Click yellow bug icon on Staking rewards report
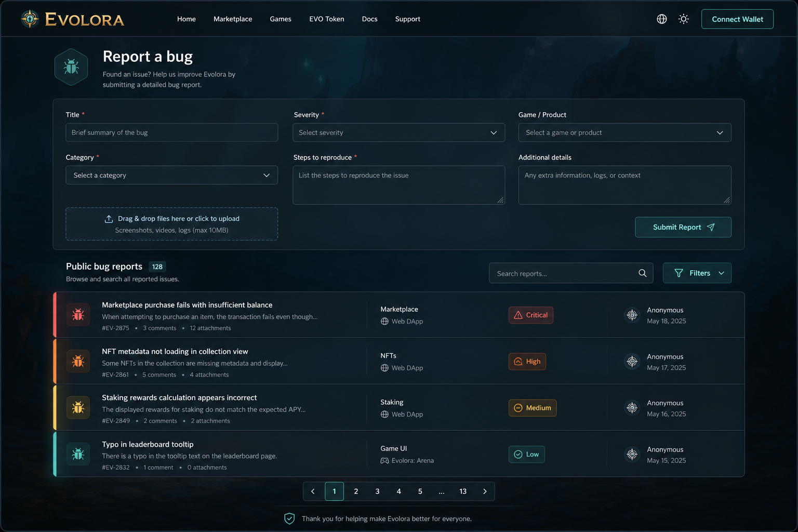This screenshot has height=532, width=798. (x=78, y=408)
